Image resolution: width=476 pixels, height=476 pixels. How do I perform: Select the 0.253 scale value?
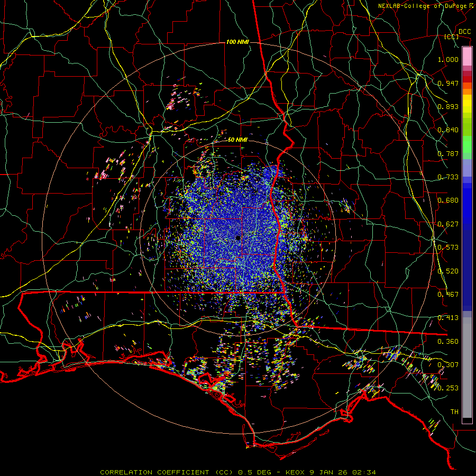tap(448, 388)
